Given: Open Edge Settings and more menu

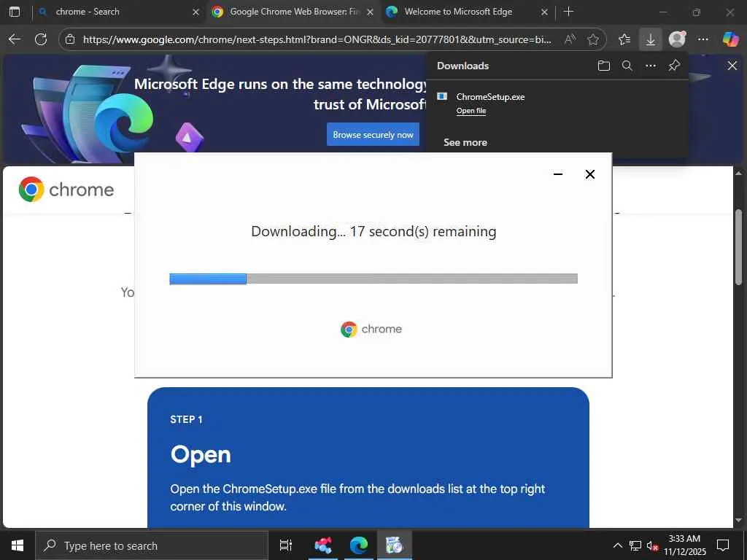Looking at the screenshot, I should click(703, 39).
